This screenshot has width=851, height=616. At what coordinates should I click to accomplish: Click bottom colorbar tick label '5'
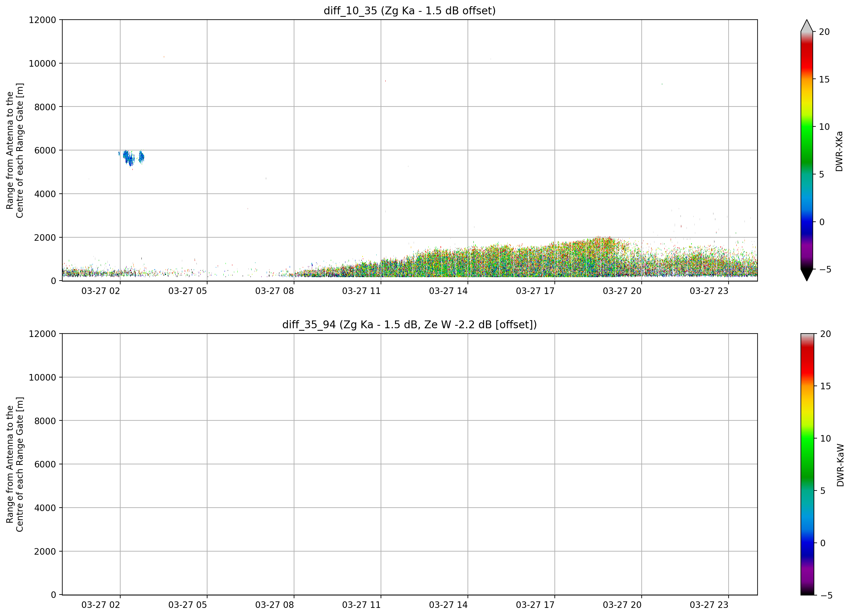(x=823, y=491)
